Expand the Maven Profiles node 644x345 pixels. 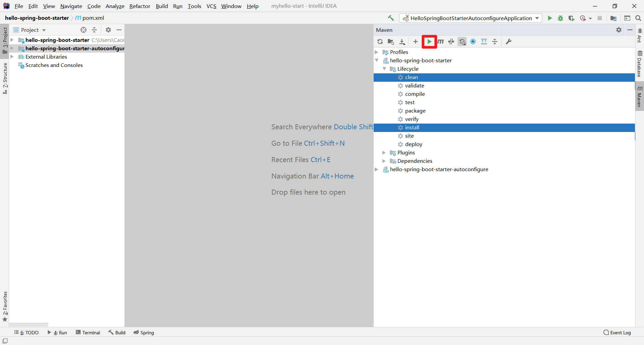point(377,52)
